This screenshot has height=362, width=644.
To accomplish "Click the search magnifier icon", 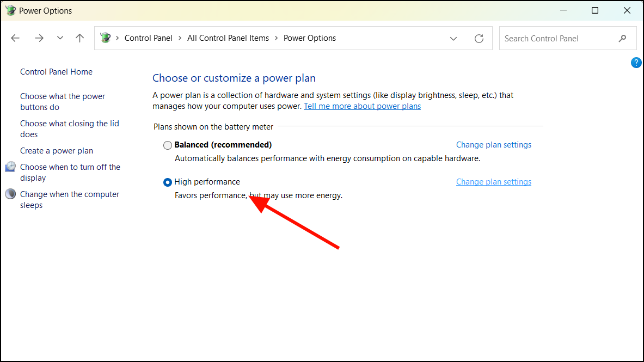I will pos(622,38).
